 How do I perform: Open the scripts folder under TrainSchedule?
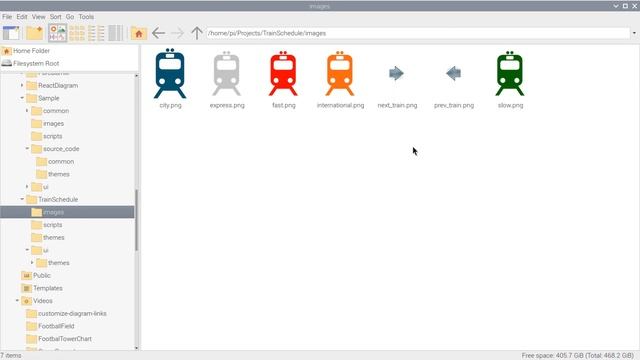pyautogui.click(x=47, y=224)
